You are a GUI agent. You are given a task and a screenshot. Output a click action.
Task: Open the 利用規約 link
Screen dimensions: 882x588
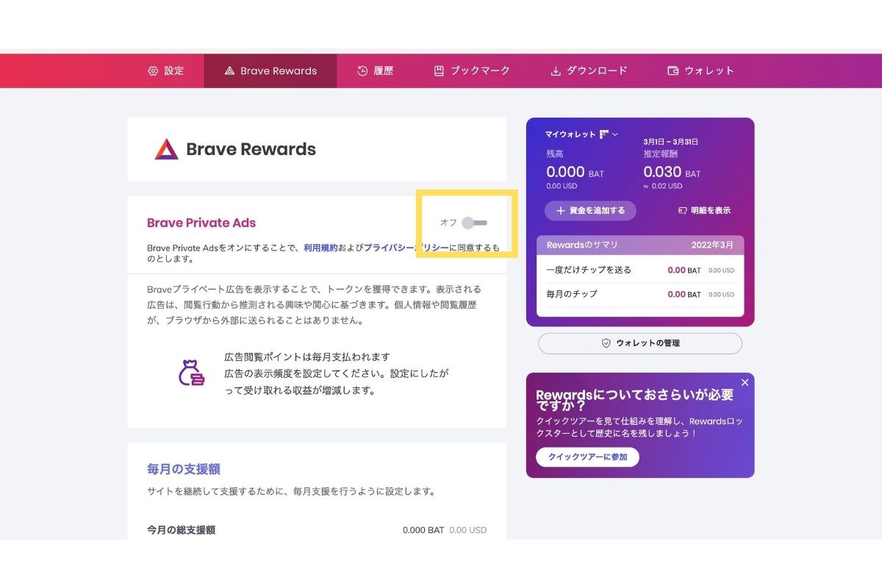point(320,248)
